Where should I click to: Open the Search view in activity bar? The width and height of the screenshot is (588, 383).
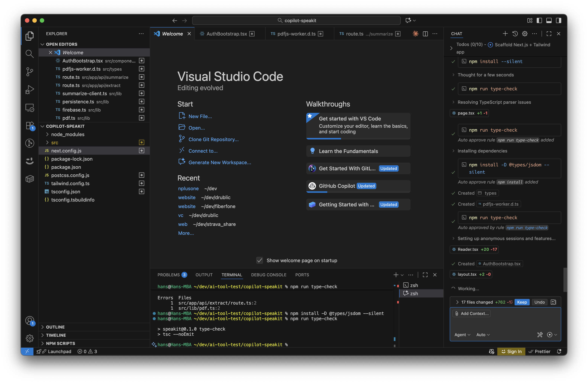pyautogui.click(x=29, y=54)
